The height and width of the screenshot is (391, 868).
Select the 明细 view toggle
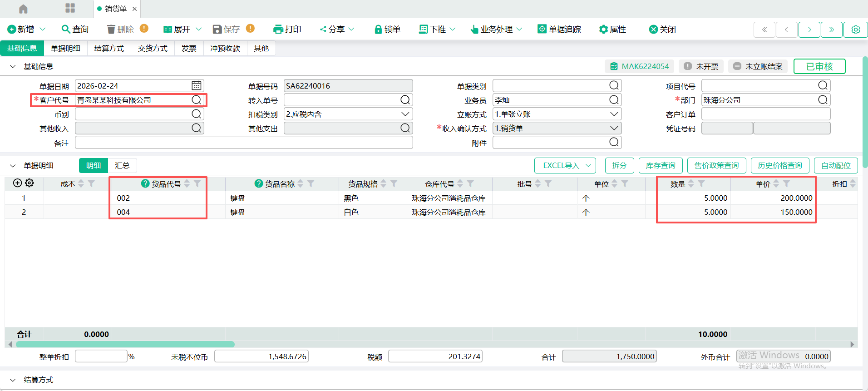pyautogui.click(x=94, y=166)
